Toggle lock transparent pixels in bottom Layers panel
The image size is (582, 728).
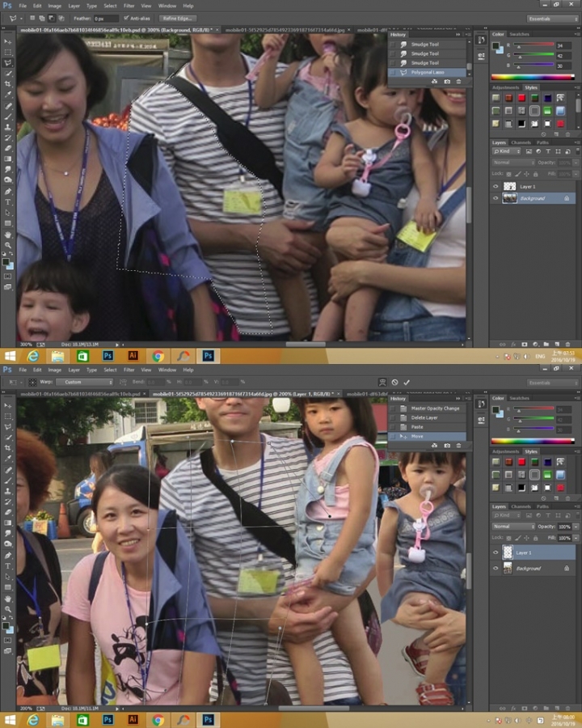coord(508,538)
